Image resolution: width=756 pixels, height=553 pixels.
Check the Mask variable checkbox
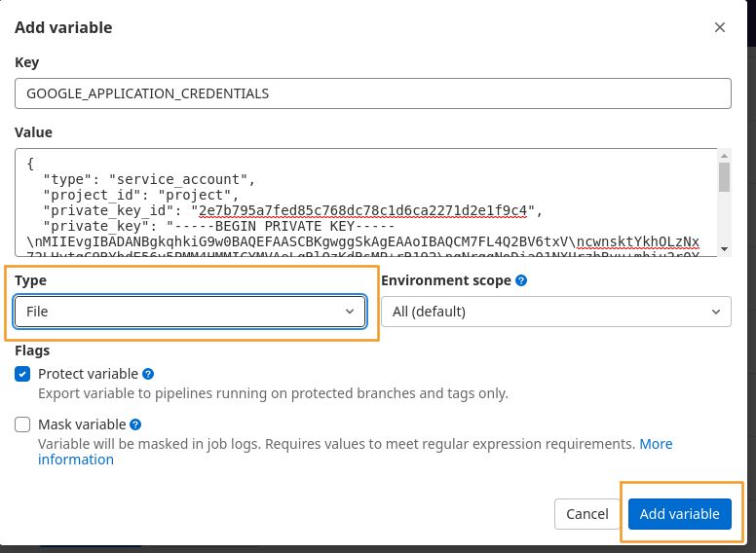click(22, 424)
